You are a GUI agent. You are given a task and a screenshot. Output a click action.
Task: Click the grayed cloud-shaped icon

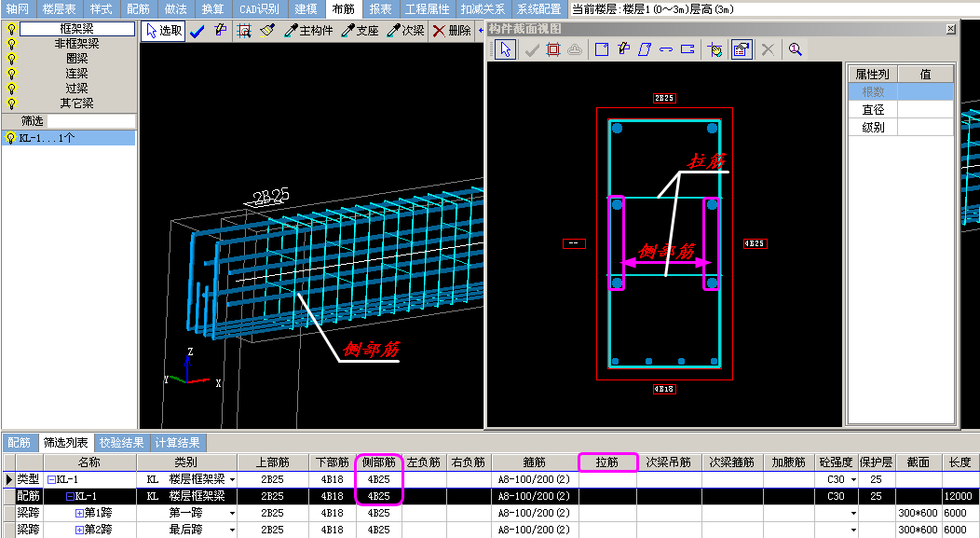pyautogui.click(x=575, y=49)
